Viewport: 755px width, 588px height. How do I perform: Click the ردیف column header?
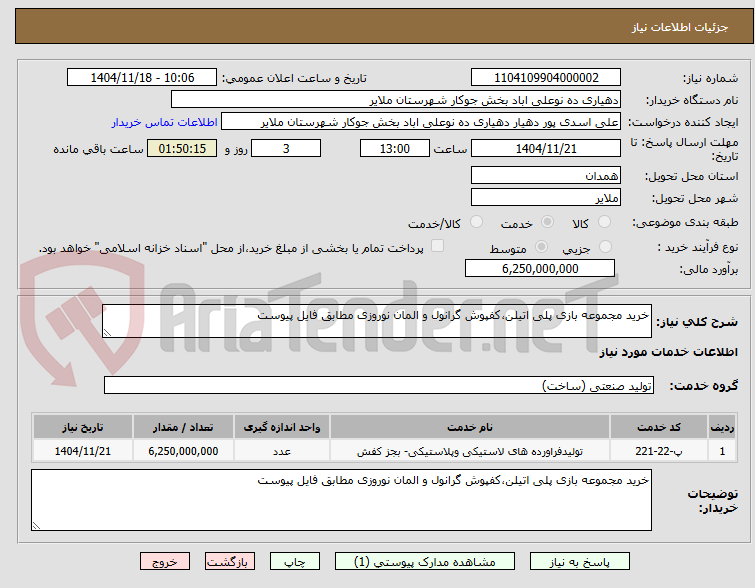coord(722,427)
